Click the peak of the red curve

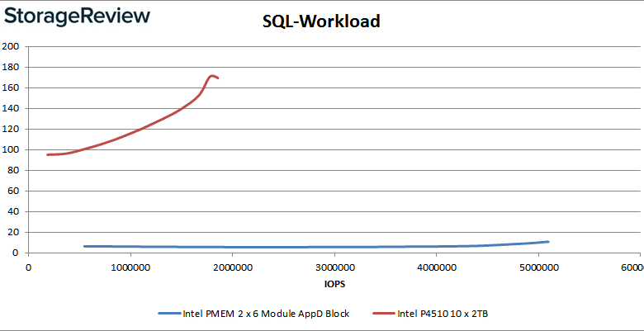point(211,76)
